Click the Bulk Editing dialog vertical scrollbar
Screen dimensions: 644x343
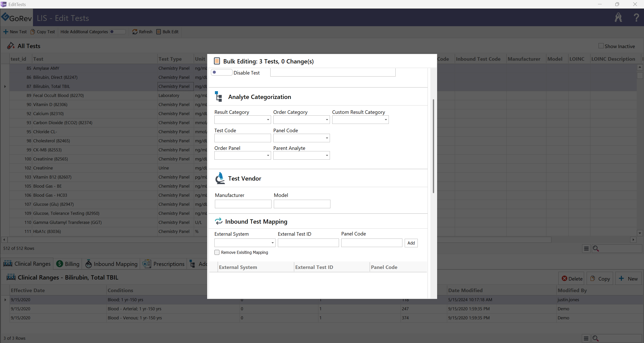(x=433, y=146)
